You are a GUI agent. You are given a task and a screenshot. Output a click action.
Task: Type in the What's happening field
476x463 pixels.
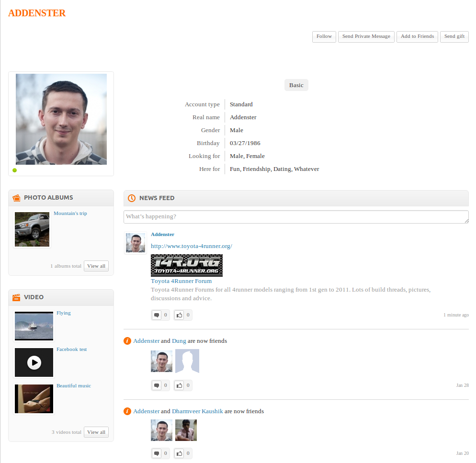point(295,216)
